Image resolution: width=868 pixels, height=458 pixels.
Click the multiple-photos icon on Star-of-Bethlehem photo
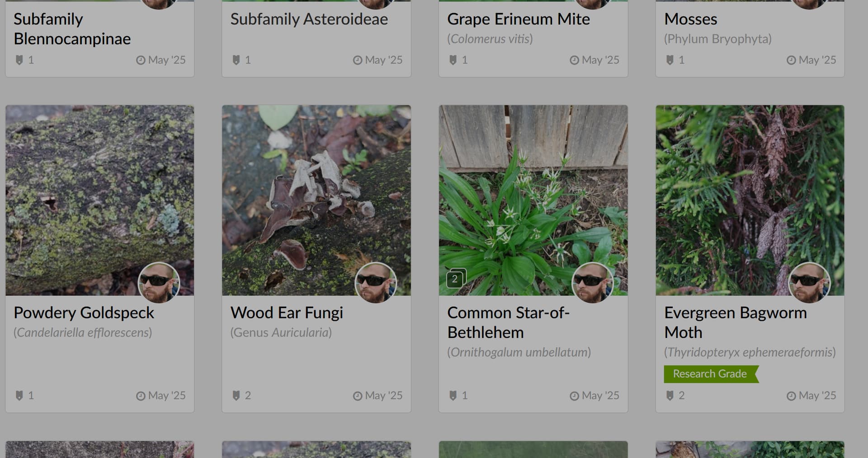455,279
